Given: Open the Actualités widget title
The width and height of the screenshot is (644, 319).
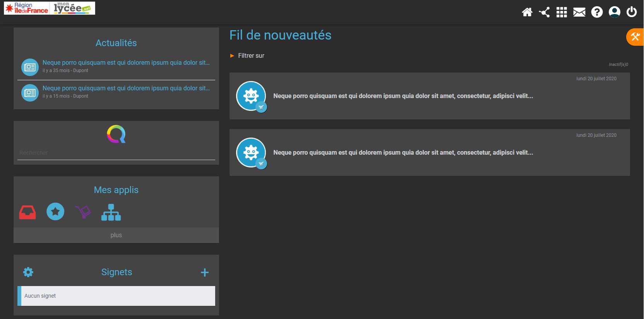Looking at the screenshot, I should [116, 43].
